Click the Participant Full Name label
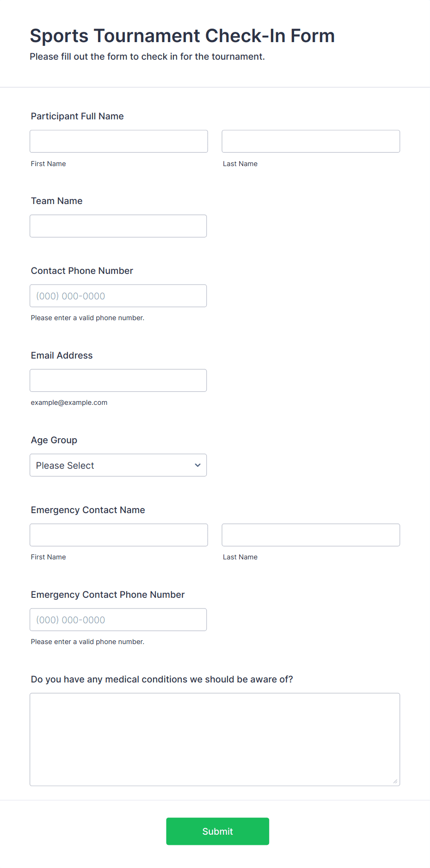The height and width of the screenshot is (868, 430). (77, 116)
